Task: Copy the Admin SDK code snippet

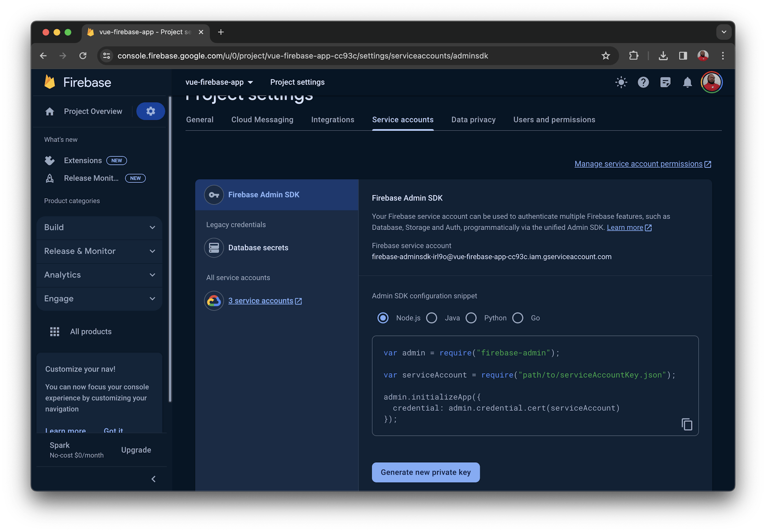Action: click(x=686, y=424)
